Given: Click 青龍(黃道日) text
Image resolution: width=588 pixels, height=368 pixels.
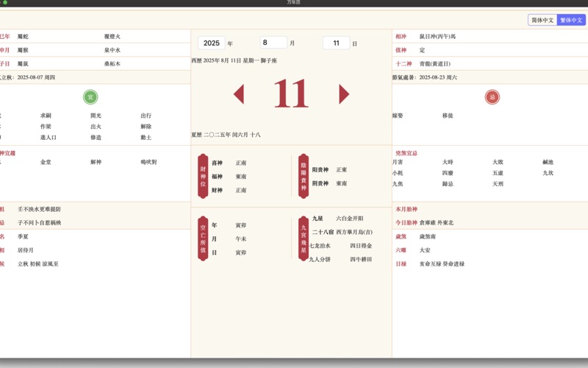Looking at the screenshot, I should click(435, 64).
